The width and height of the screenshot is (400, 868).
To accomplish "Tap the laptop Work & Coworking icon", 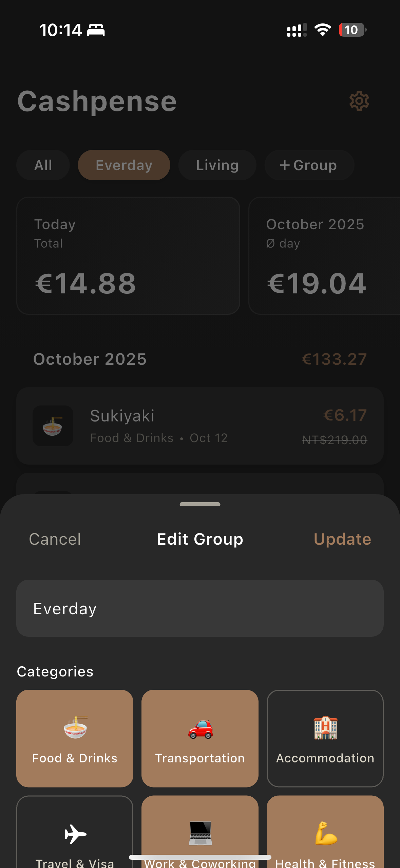I will pos(200,833).
